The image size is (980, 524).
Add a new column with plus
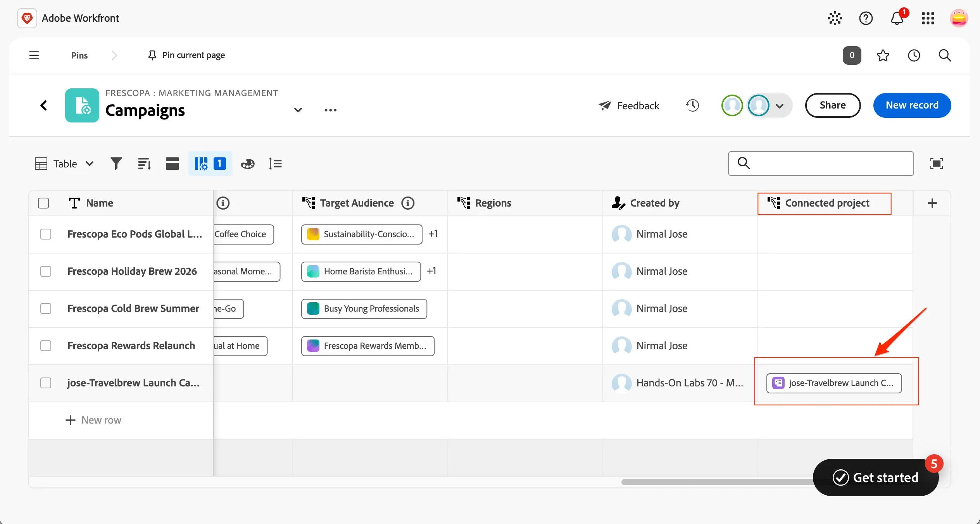click(x=932, y=203)
